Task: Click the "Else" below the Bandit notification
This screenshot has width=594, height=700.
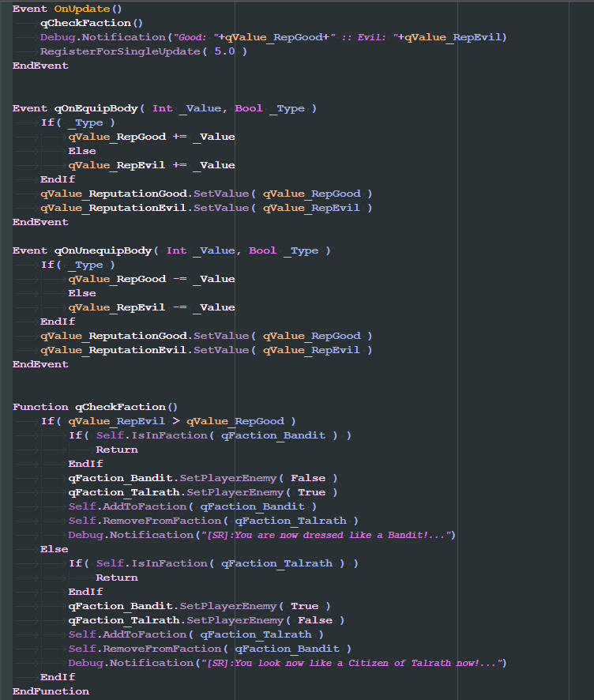Action: [54, 549]
